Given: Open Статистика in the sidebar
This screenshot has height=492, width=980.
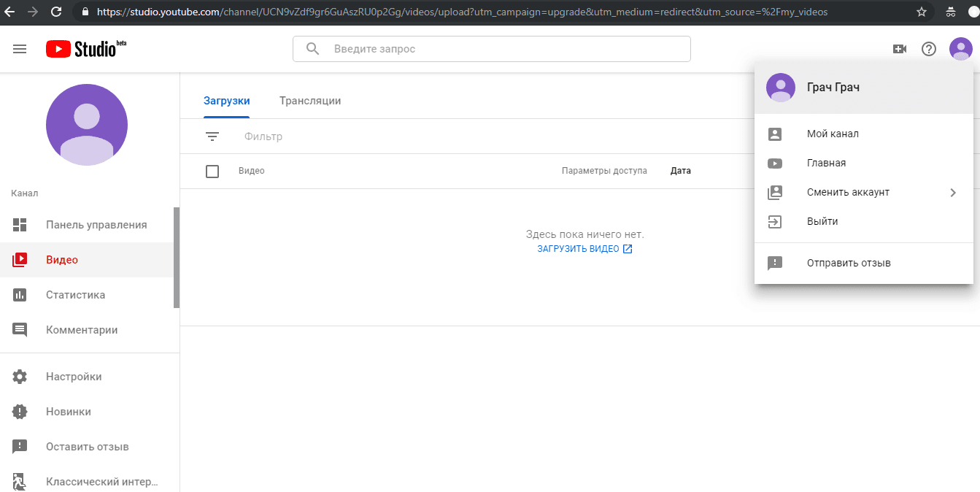Looking at the screenshot, I should click(87, 295).
